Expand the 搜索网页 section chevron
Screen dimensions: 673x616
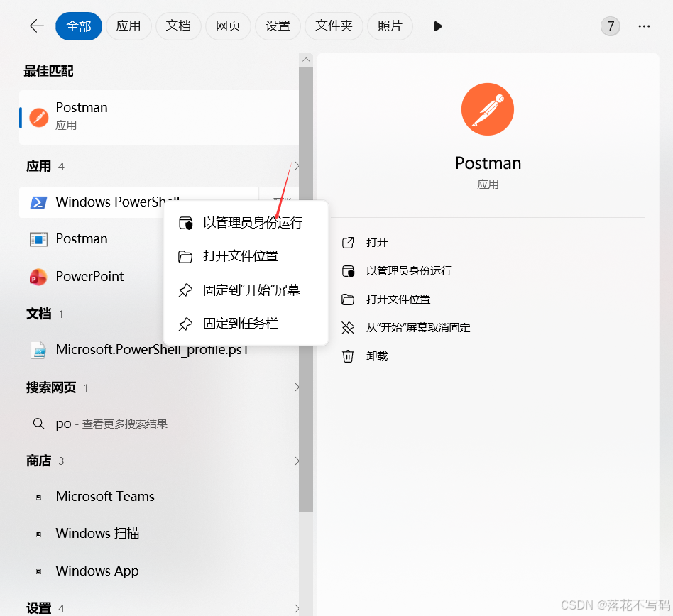point(296,387)
